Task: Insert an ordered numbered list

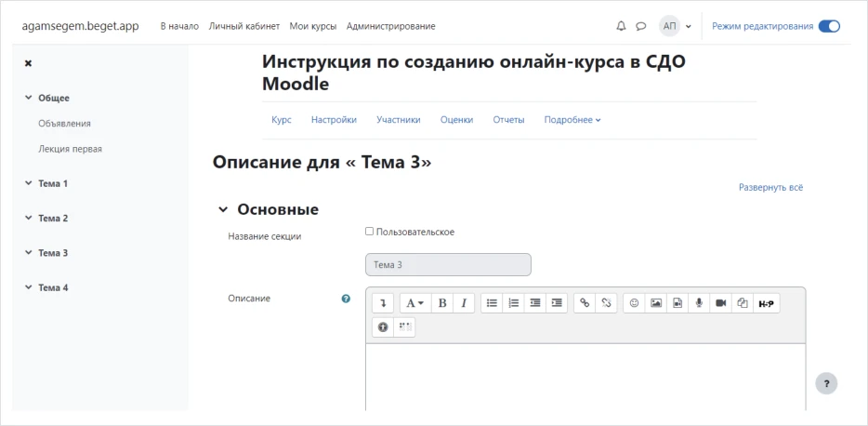Action: (513, 303)
